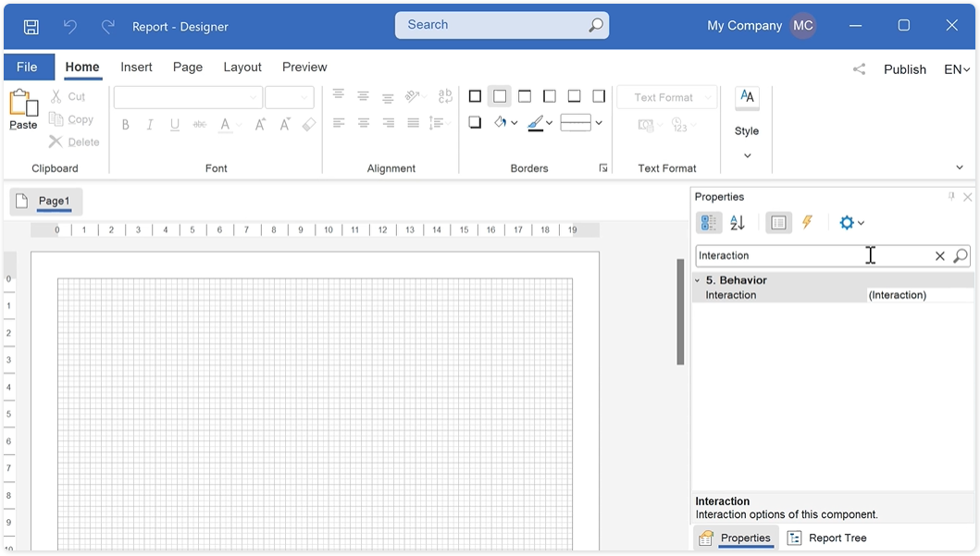Screen dimensions: 980x556
Task: Toggle italic formatting
Action: pyautogui.click(x=150, y=125)
